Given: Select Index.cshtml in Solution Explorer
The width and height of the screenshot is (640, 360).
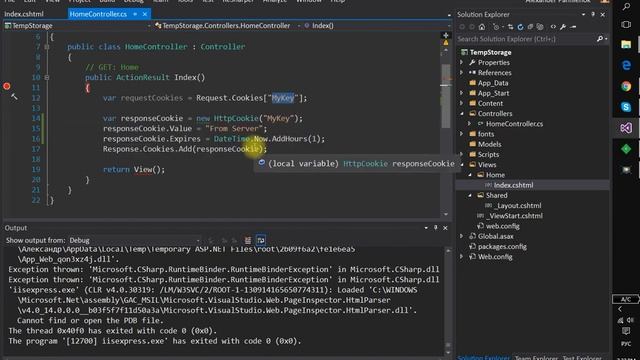Looking at the screenshot, I should click(x=513, y=185).
